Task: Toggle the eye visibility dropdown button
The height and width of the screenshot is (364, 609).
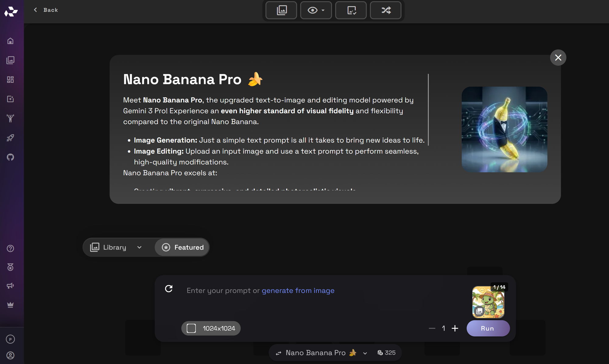Action: (x=316, y=10)
